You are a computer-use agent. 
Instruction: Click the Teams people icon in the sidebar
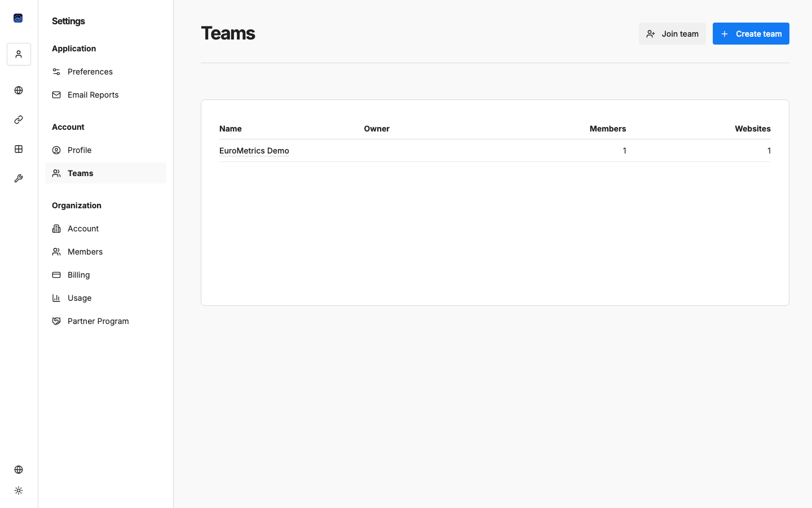56,173
